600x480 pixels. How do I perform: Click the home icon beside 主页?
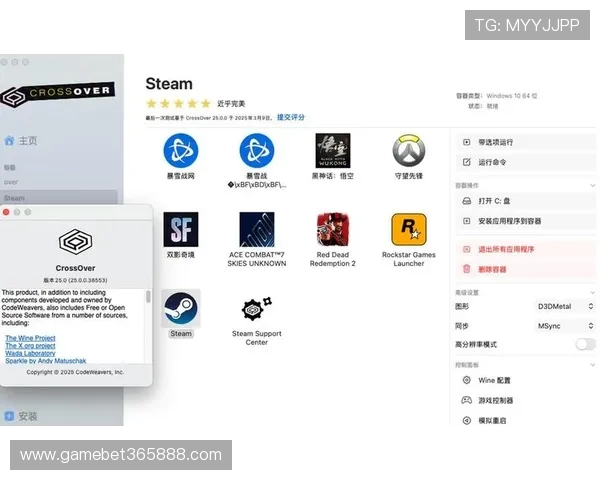point(9,140)
